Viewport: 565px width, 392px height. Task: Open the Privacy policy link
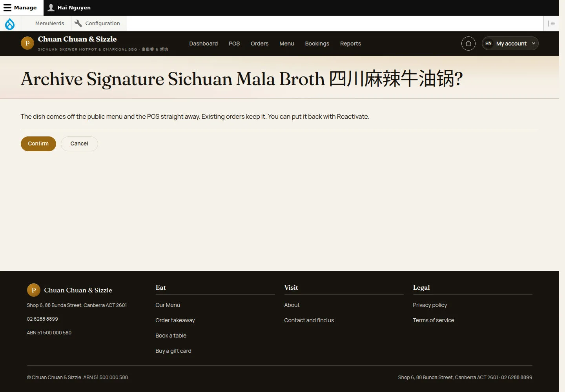(430, 305)
